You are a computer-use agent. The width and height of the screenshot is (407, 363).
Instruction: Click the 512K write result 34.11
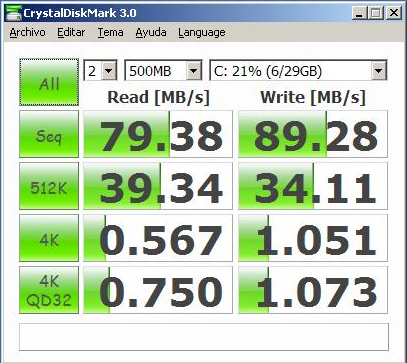313,186
